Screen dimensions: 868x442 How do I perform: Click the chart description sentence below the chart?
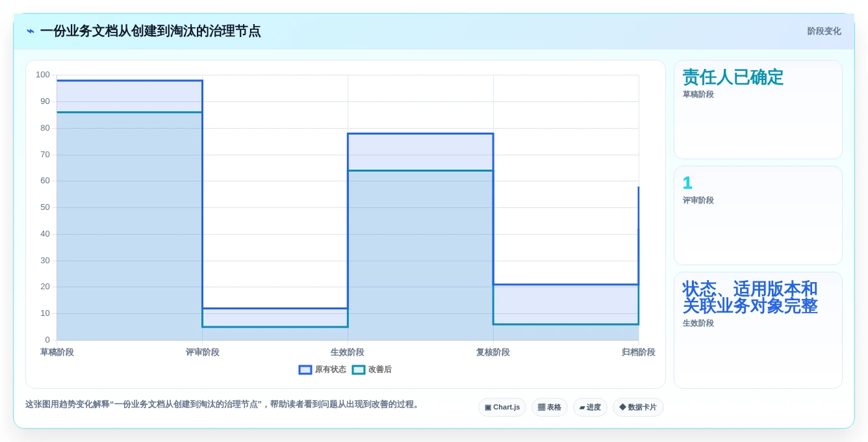coord(223,404)
